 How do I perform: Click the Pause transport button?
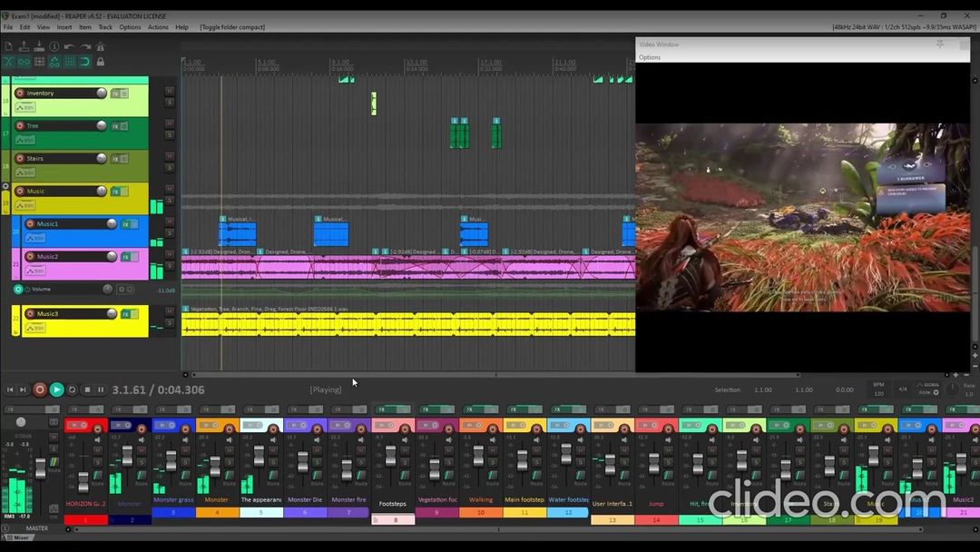click(x=101, y=389)
